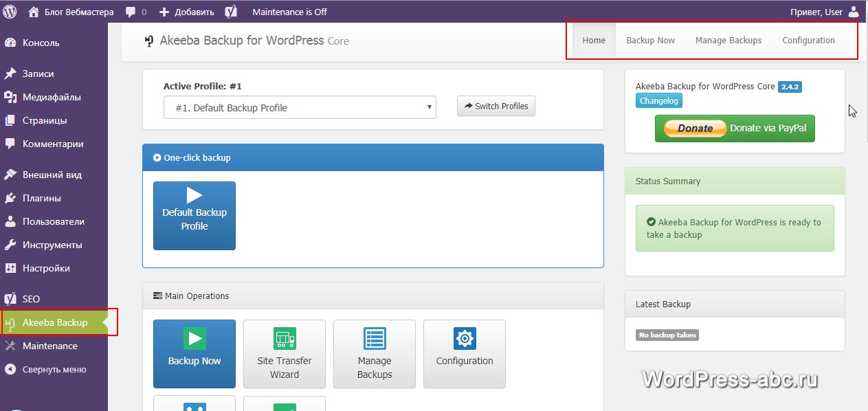This screenshot has height=411, width=868.
Task: Click the WordPress logo in admin bar
Action: click(x=10, y=12)
